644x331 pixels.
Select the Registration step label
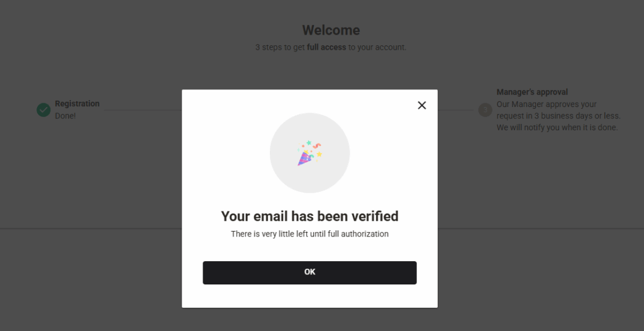pos(77,104)
